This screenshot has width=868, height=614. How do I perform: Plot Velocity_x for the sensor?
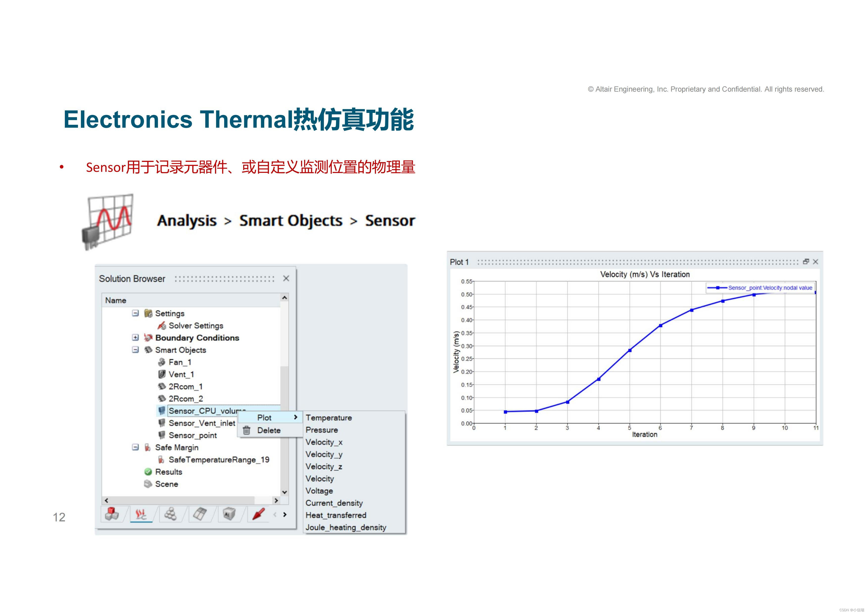click(324, 442)
